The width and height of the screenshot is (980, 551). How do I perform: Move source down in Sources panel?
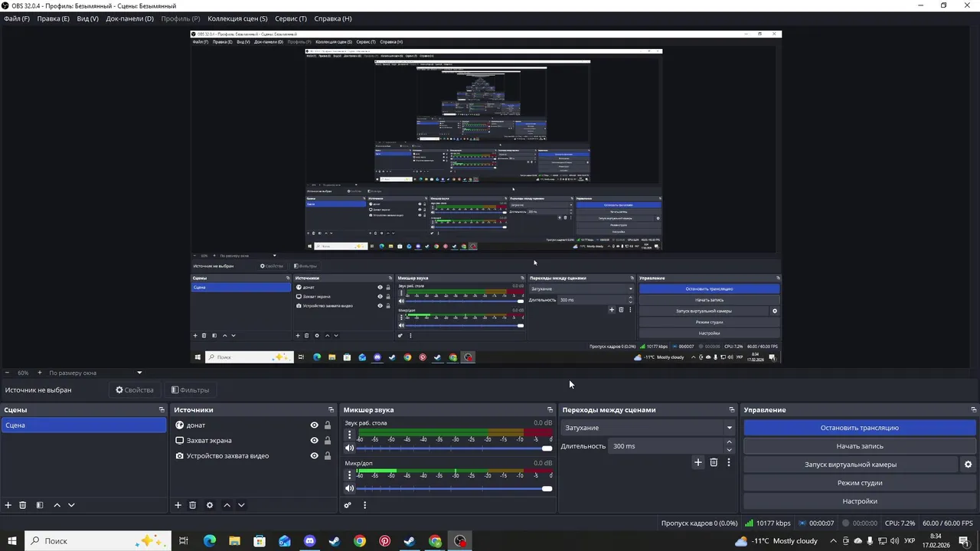tap(241, 505)
